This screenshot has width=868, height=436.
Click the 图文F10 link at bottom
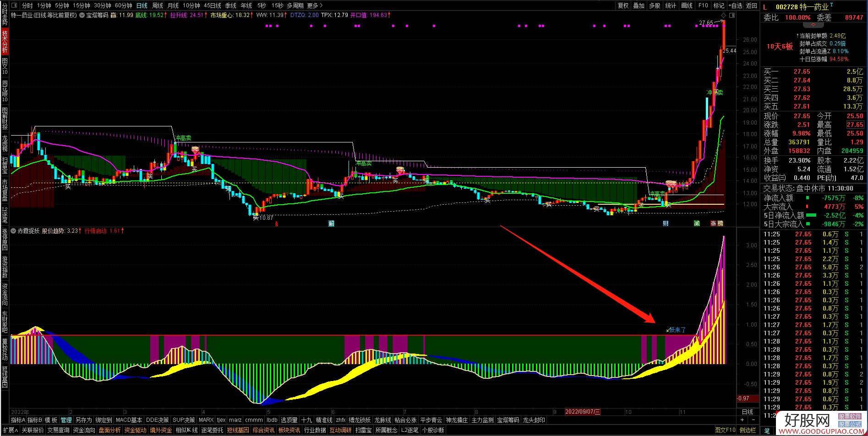pos(725,430)
